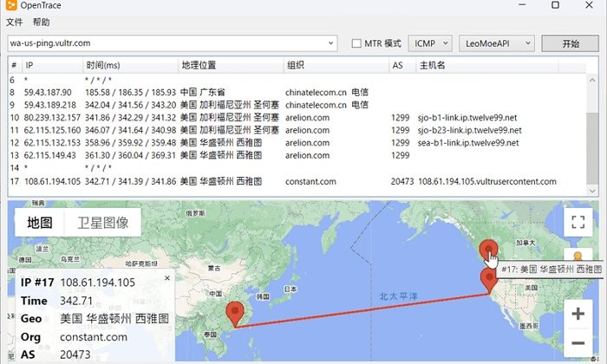Enable the MTR 模式 checkbox
The height and width of the screenshot is (364, 607).
click(356, 43)
